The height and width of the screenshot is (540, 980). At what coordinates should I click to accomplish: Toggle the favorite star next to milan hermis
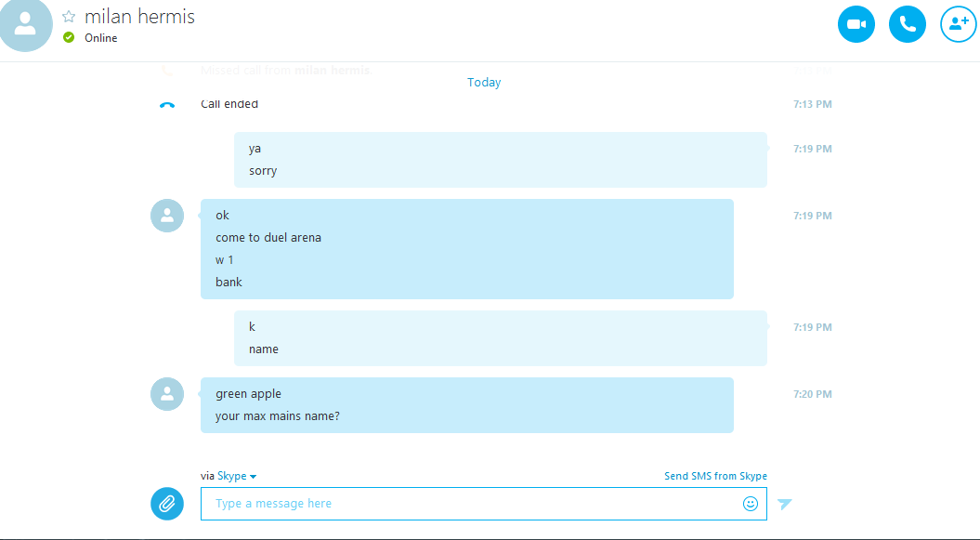tap(69, 17)
